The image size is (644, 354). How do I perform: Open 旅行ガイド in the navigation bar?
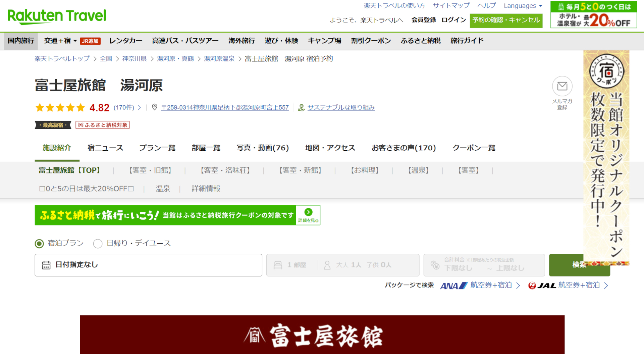467,41
